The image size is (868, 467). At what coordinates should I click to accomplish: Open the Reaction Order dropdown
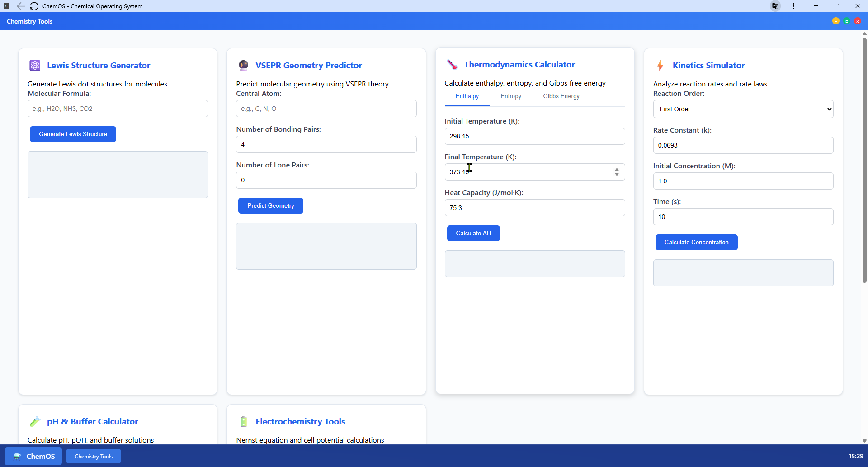coord(743,109)
